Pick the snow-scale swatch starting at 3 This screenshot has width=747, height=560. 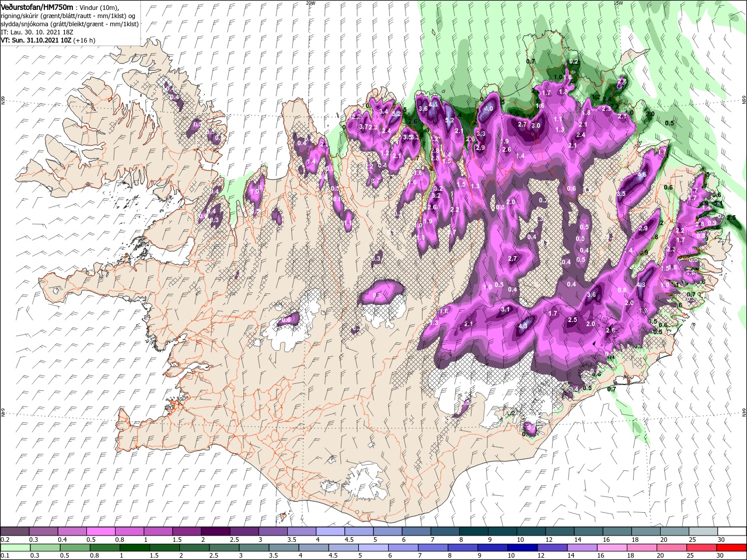pos(272,531)
